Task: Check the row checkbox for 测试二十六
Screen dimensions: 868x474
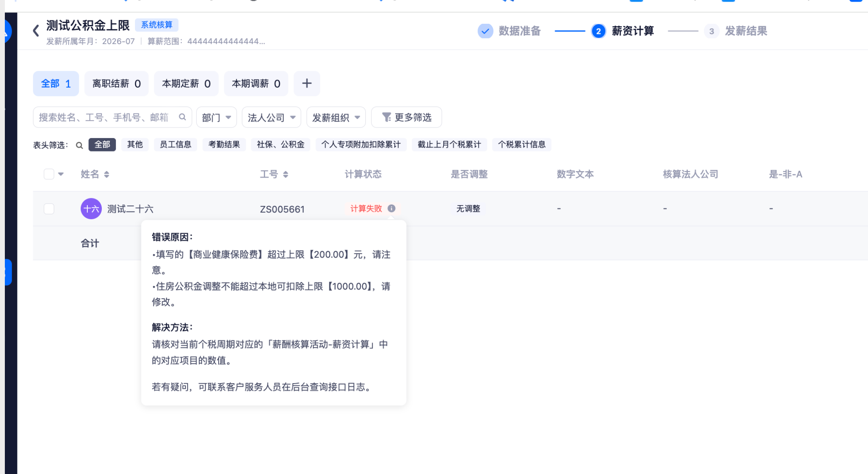Action: (49, 209)
